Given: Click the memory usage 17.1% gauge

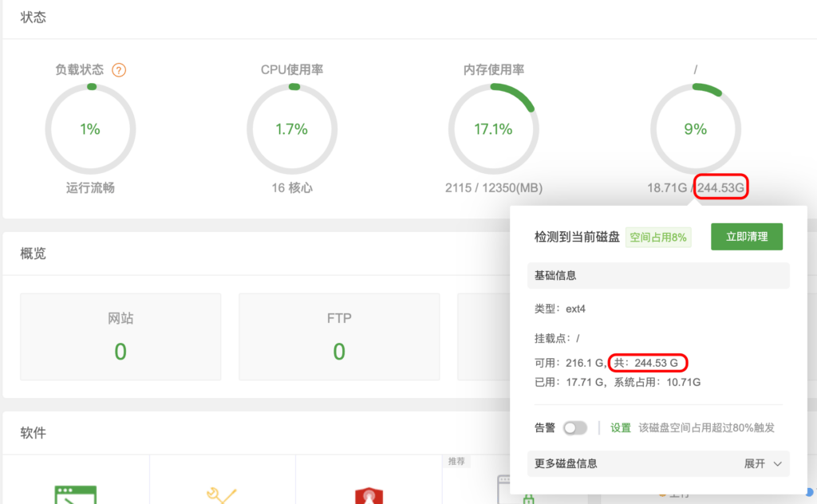Looking at the screenshot, I should [x=493, y=128].
